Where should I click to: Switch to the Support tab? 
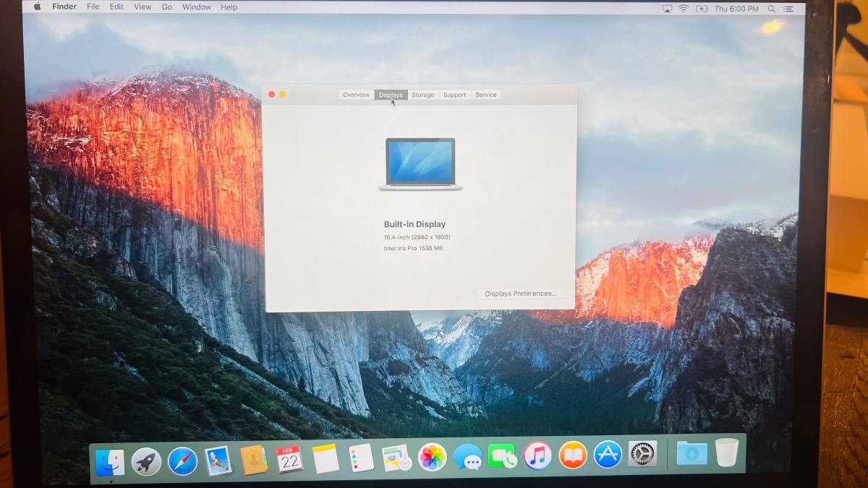tap(455, 95)
